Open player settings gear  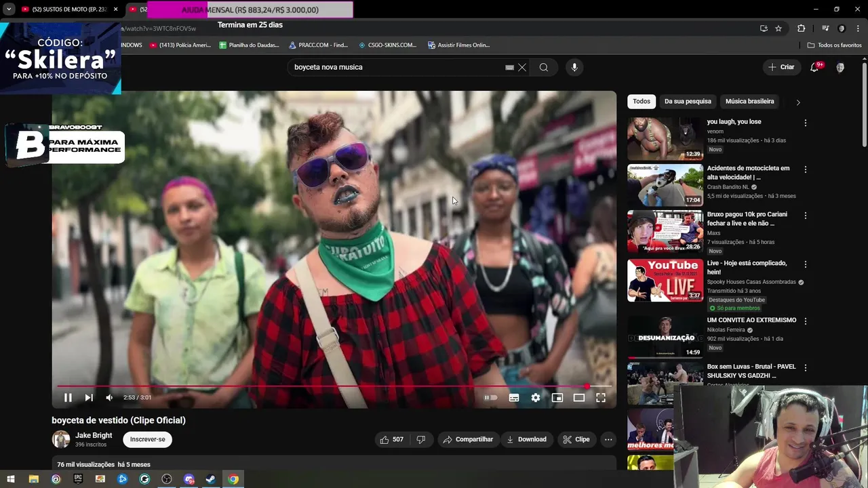pyautogui.click(x=536, y=398)
